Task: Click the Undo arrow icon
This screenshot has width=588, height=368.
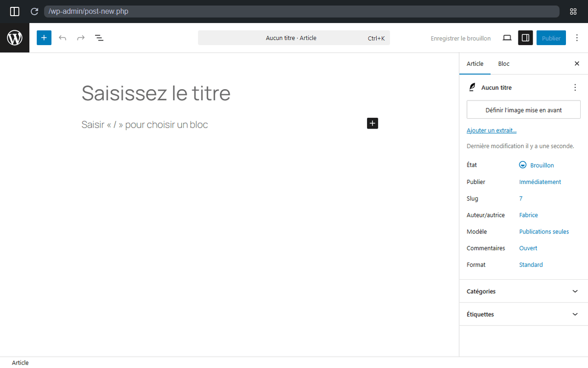Action: pos(62,37)
